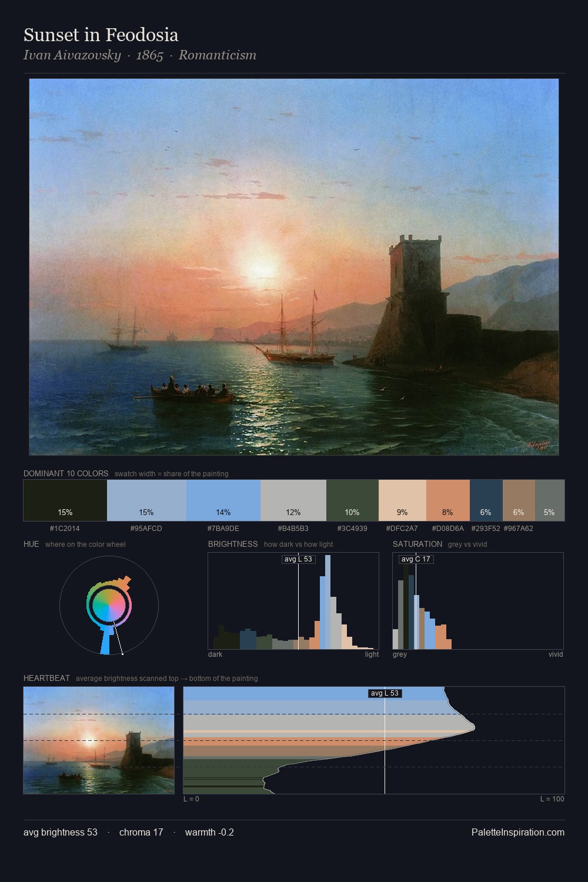
Task: Choose the navy #293F52 swatch
Action: pos(486,500)
